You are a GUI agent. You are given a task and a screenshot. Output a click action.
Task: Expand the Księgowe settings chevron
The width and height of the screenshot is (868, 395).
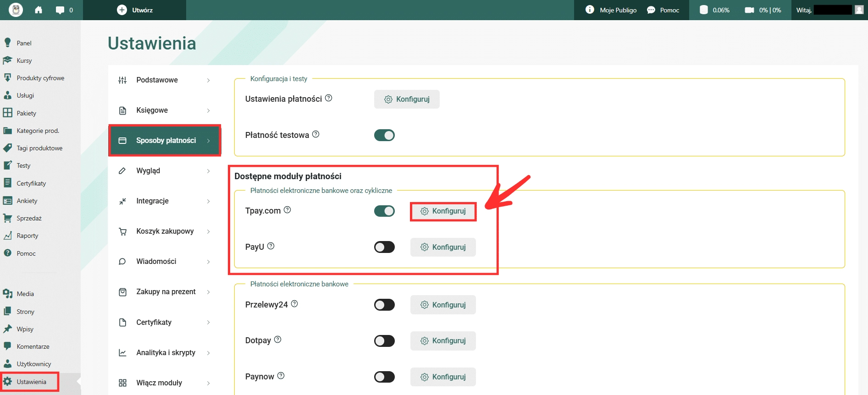tap(208, 110)
